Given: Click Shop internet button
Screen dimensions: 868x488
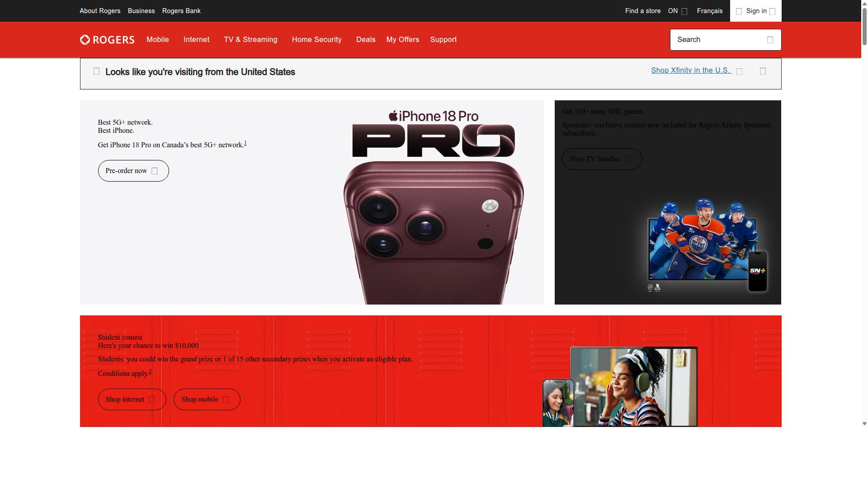Looking at the screenshot, I should tap(132, 399).
